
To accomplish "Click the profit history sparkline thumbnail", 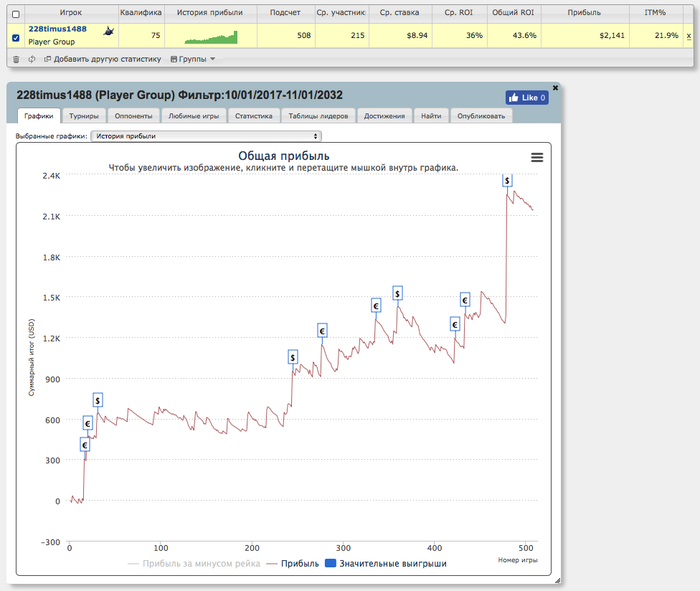I will 211,37.
